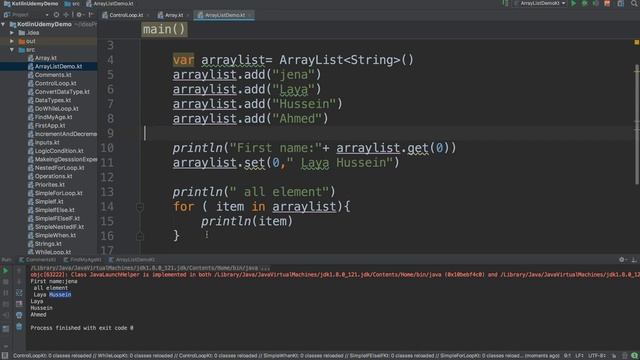Click the build project icon beside run configuration
This screenshot has height=360, width=640.
pos(505,4)
